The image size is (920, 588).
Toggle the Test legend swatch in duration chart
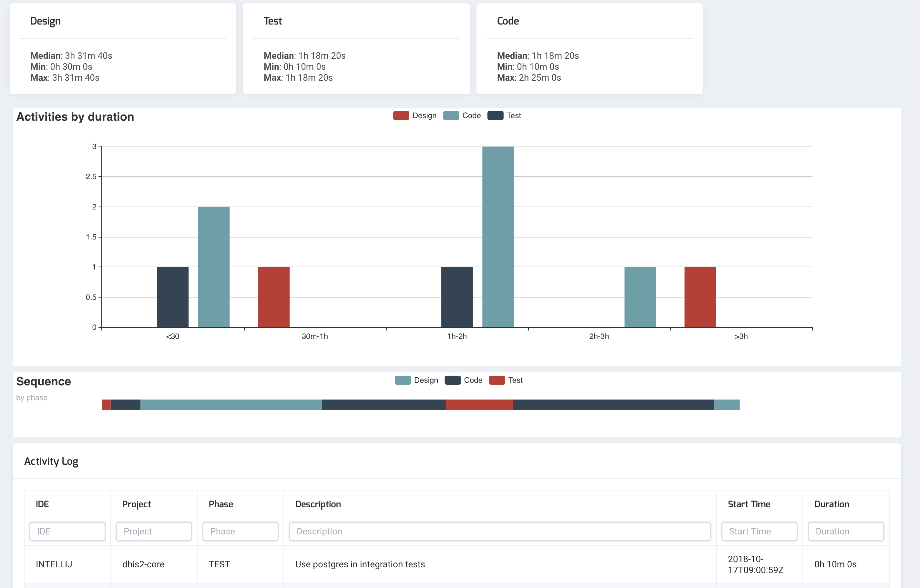click(x=495, y=116)
